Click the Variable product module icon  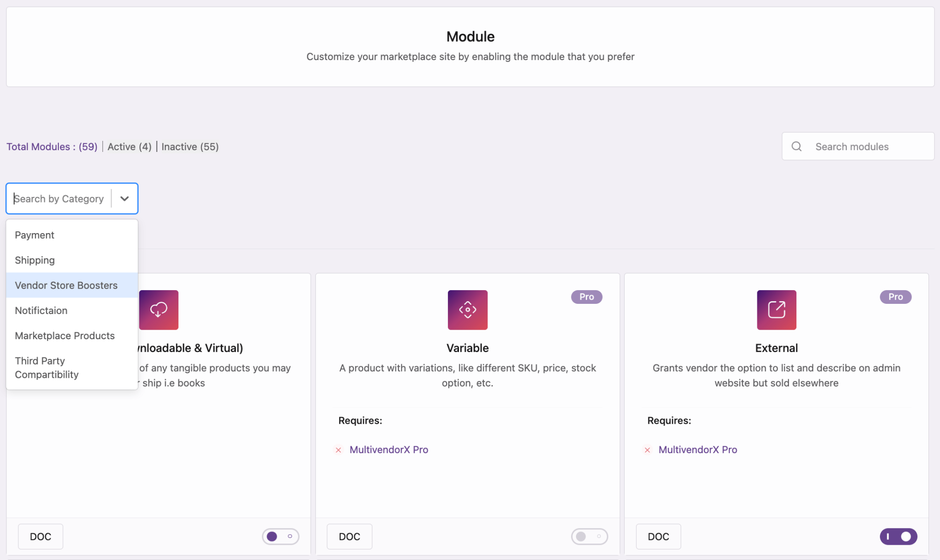point(467,310)
